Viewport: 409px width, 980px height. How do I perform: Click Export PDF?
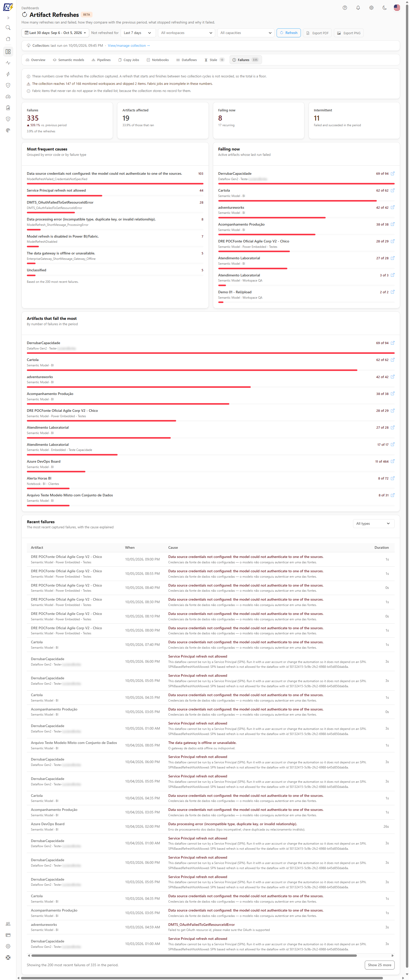(x=317, y=33)
